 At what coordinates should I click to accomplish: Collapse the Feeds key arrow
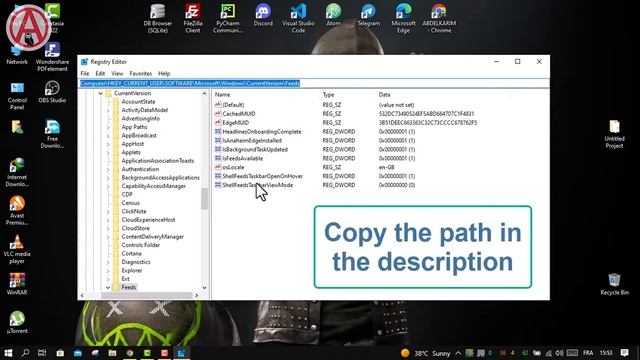(108, 287)
